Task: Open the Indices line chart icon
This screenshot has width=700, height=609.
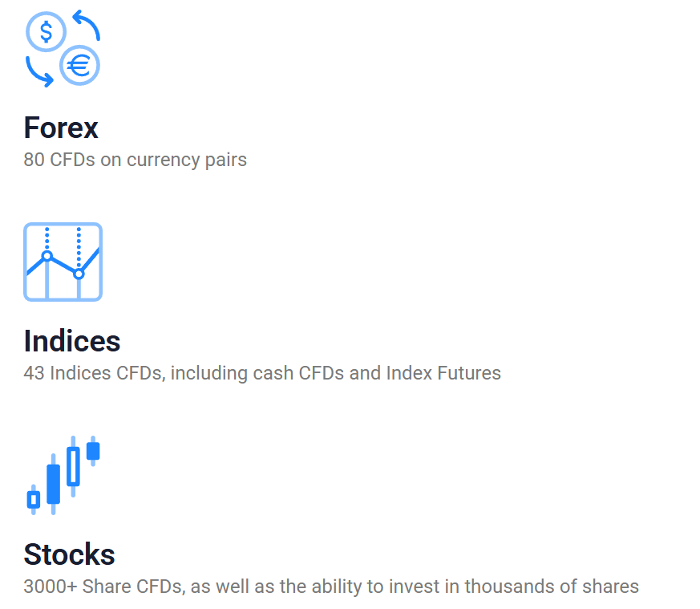Action: tap(63, 262)
